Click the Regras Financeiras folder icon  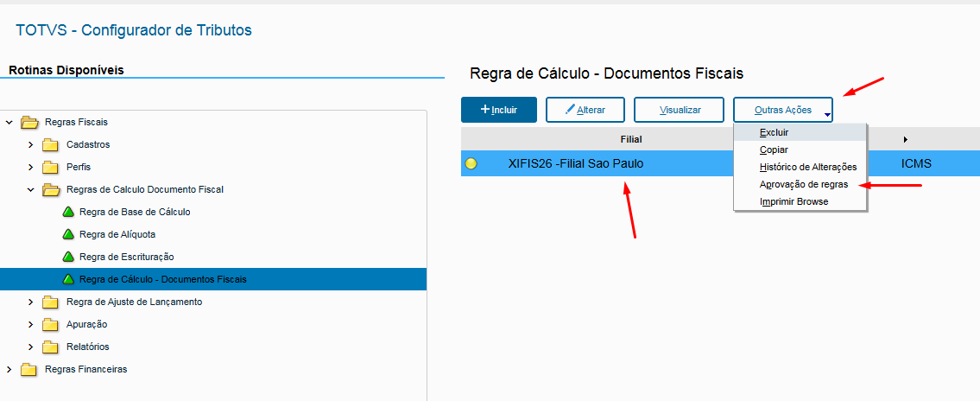pyautogui.click(x=29, y=370)
